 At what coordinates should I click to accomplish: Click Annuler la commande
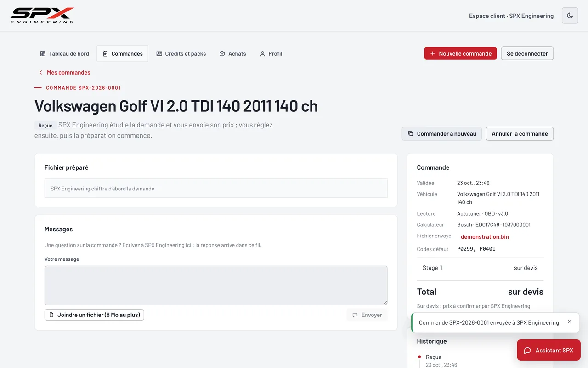coord(520,134)
